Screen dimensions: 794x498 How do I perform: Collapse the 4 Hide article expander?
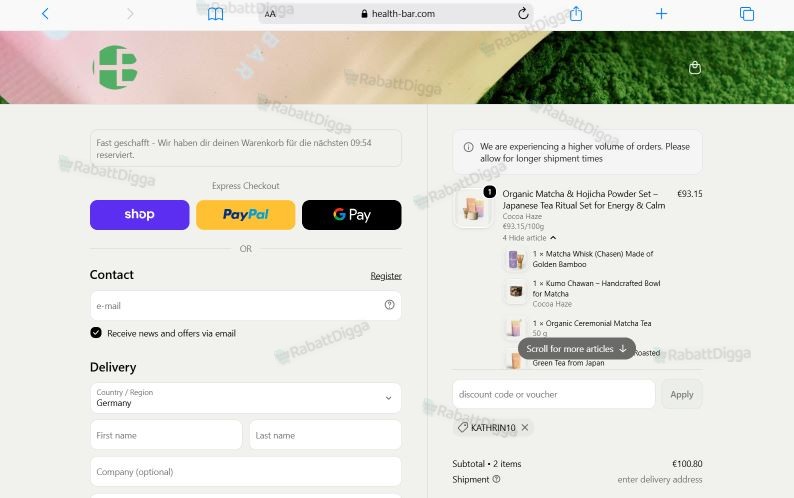click(x=529, y=238)
